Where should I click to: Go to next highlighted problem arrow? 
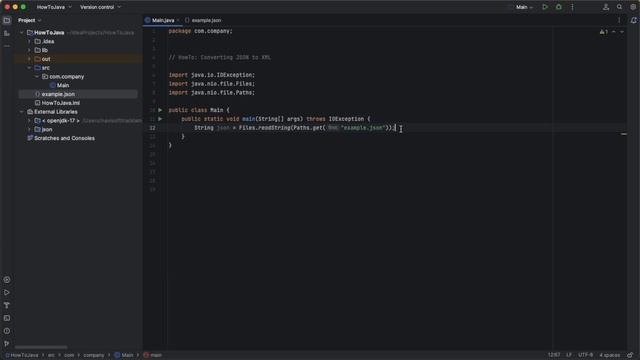coord(622,32)
